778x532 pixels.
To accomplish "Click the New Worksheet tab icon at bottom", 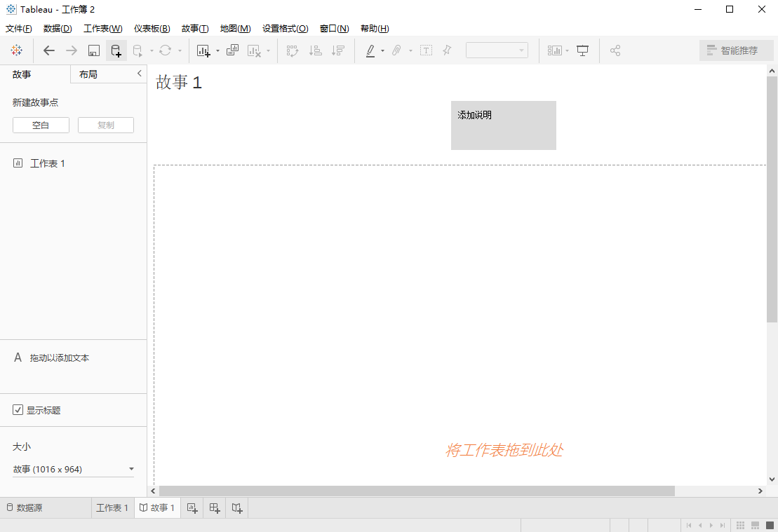I will pyautogui.click(x=192, y=507).
